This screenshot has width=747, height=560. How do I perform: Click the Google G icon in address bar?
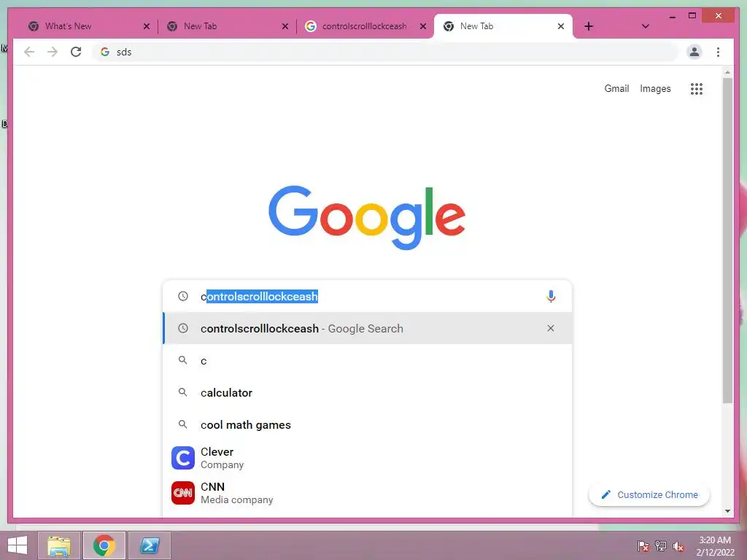[105, 52]
